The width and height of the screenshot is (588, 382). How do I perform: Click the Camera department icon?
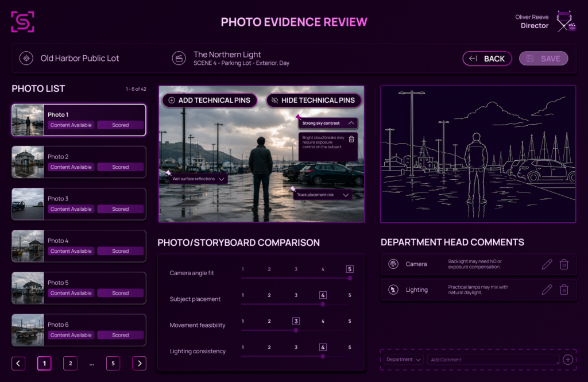[393, 264]
